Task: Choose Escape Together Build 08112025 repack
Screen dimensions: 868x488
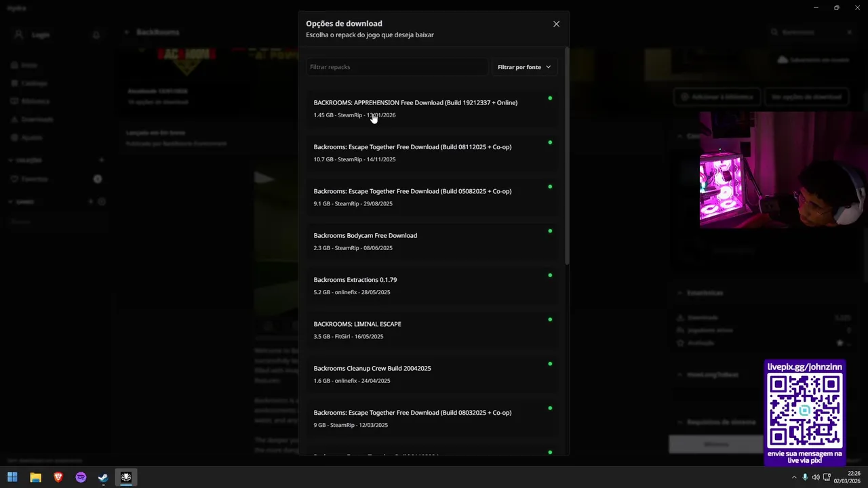Action: point(433,152)
